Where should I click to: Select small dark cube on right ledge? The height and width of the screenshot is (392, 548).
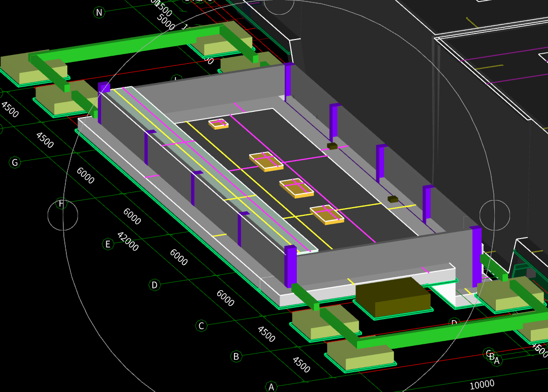[x=393, y=199]
